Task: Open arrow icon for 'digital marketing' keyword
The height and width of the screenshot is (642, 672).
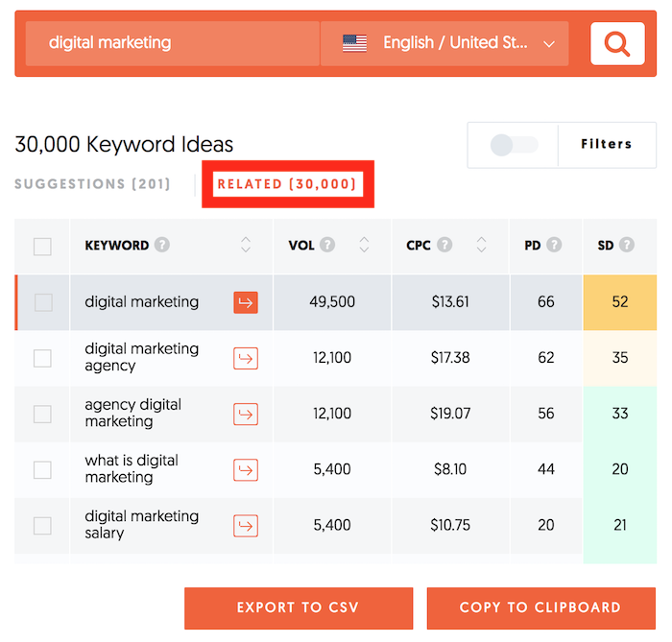Action: tap(246, 302)
